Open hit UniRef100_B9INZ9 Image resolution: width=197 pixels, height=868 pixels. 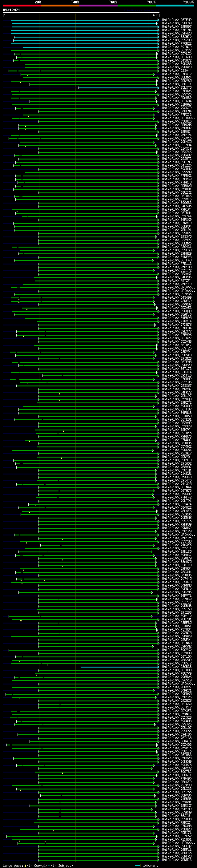coord(177,47)
